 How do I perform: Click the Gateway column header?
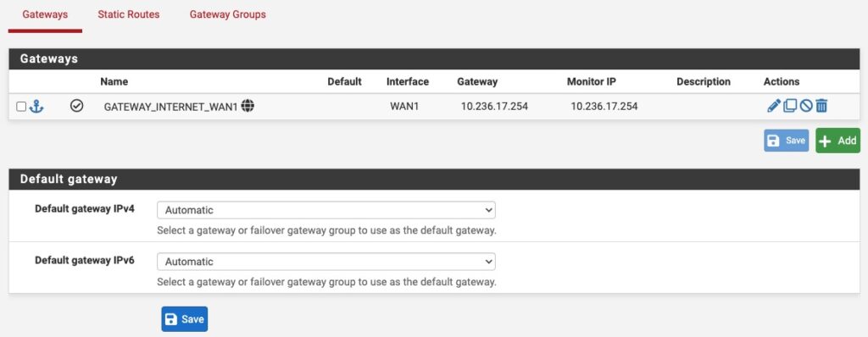click(477, 81)
